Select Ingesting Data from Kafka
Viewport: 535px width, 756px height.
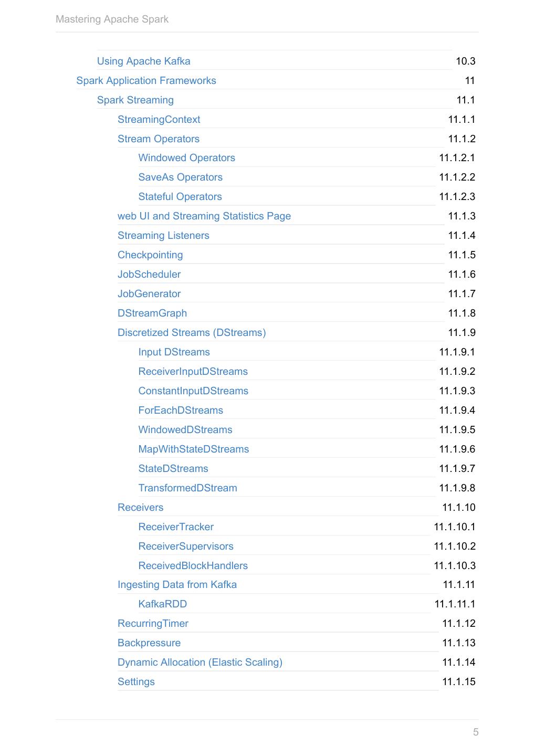[177, 584]
